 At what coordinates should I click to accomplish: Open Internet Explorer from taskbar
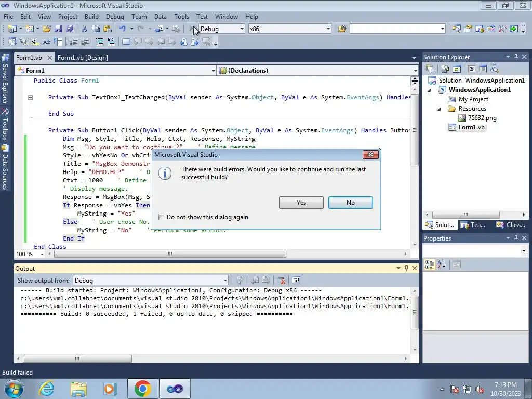(x=46, y=389)
